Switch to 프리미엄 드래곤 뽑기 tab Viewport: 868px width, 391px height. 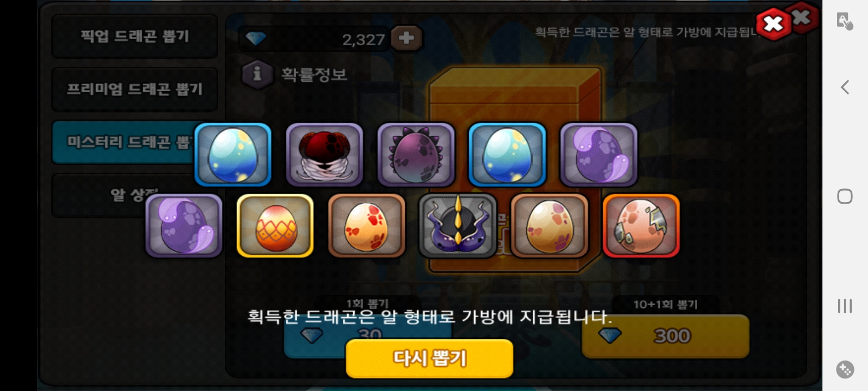[x=135, y=89]
